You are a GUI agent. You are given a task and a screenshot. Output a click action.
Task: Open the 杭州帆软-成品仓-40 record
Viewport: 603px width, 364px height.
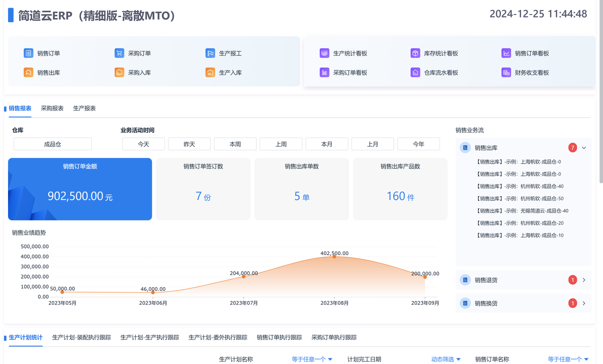519,186
